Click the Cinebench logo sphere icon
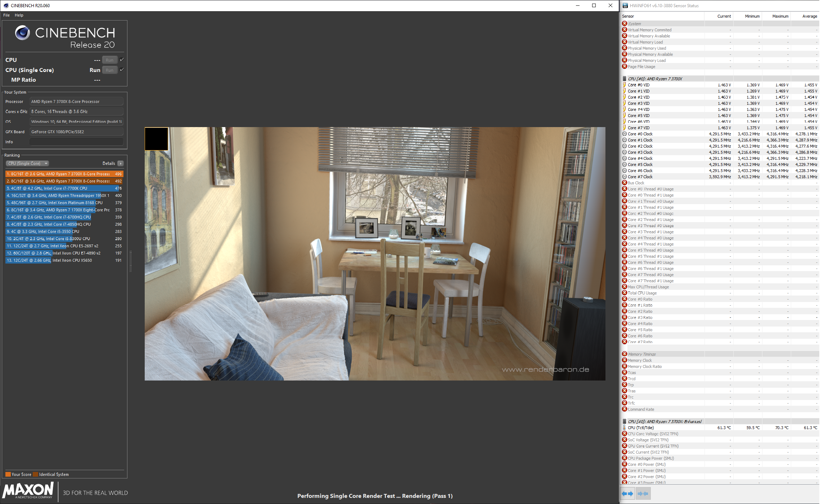Viewport: 820px width, 504px height. click(x=22, y=33)
